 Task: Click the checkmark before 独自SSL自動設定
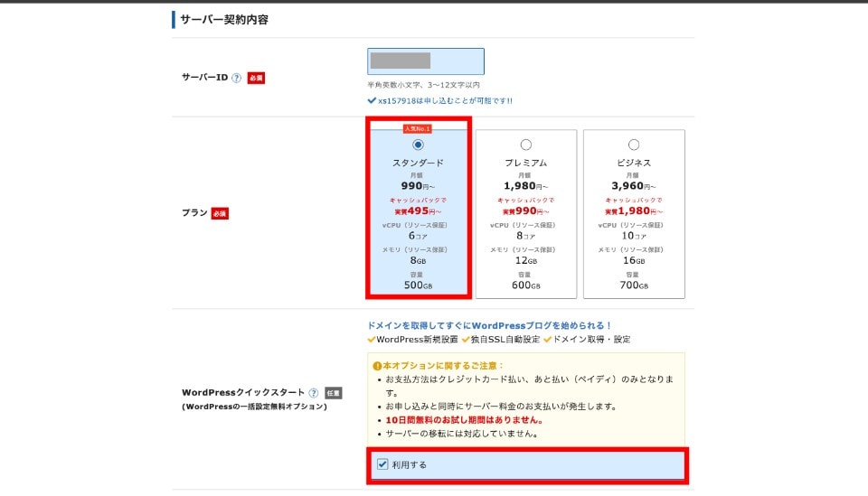[x=466, y=340]
